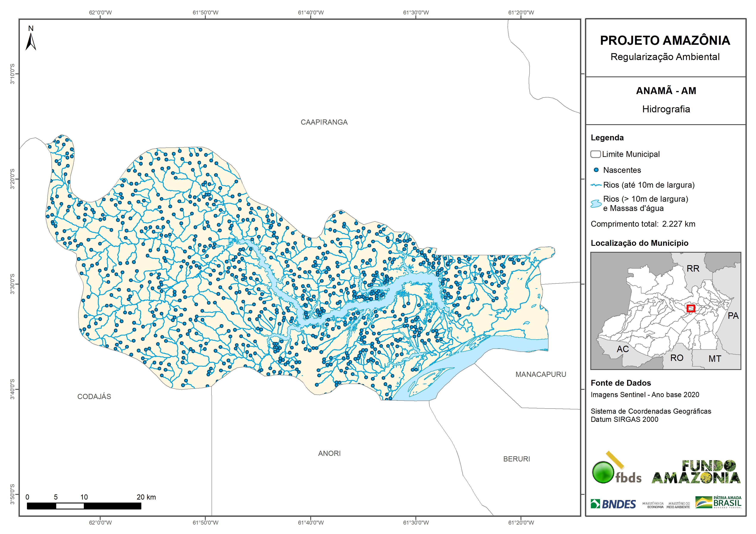Image resolution: width=756 pixels, height=534 pixels.
Task: Click the Limite Municipal legend box symbol
Action: pos(595,154)
